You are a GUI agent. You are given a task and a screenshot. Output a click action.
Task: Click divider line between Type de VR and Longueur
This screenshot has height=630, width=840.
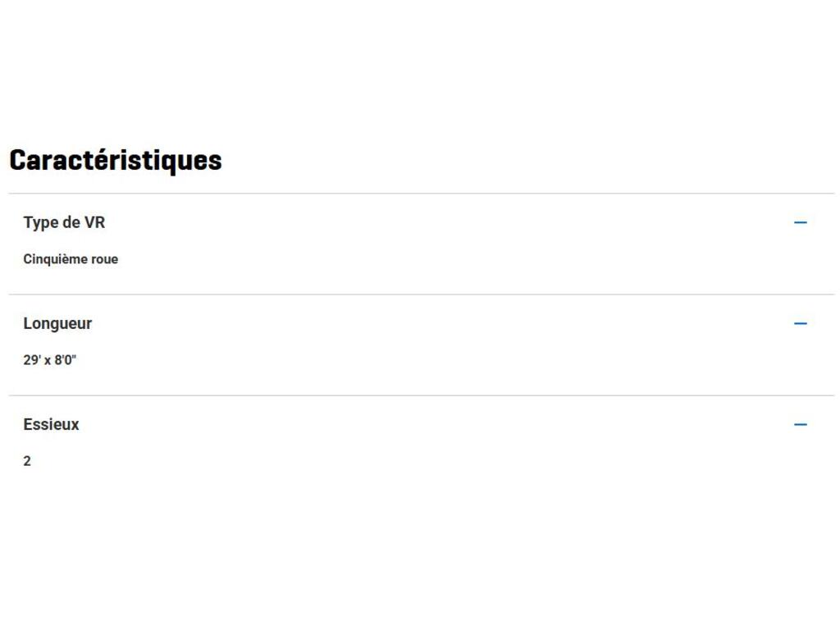point(420,294)
